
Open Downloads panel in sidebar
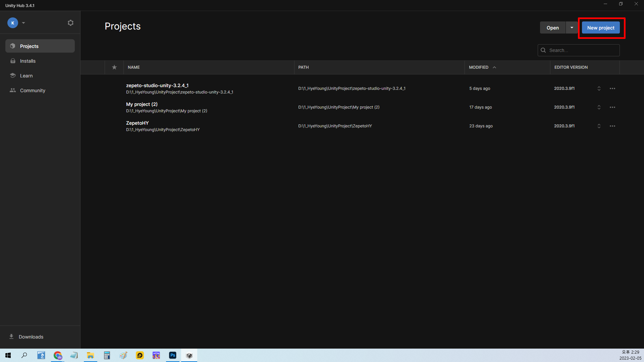[31, 337]
